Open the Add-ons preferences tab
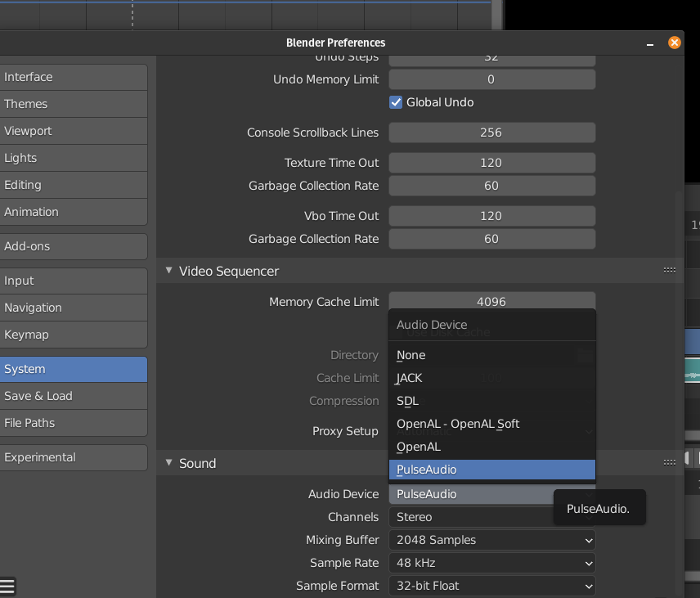 pos(74,246)
